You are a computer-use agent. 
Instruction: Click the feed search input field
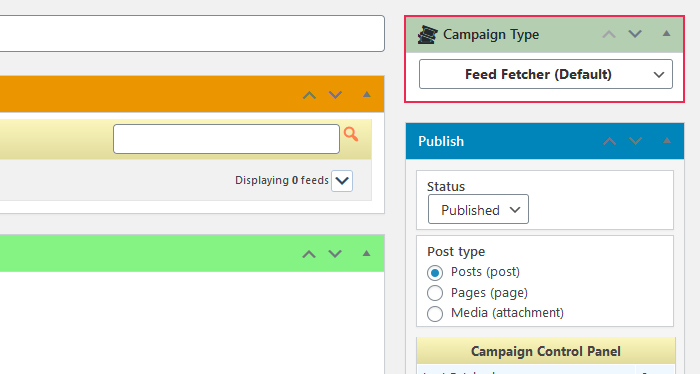(x=226, y=139)
